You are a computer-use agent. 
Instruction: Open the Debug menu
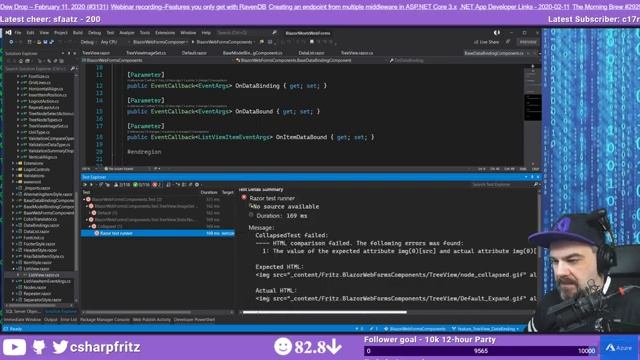coord(94,33)
